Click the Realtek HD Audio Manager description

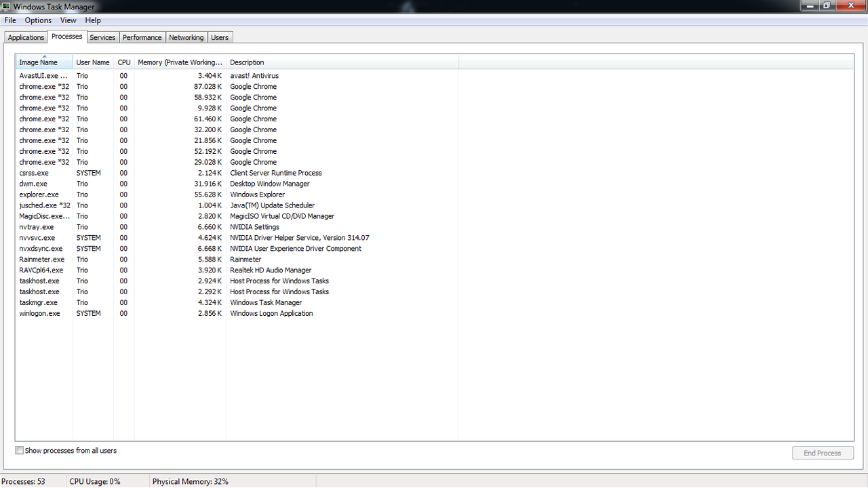tap(271, 270)
